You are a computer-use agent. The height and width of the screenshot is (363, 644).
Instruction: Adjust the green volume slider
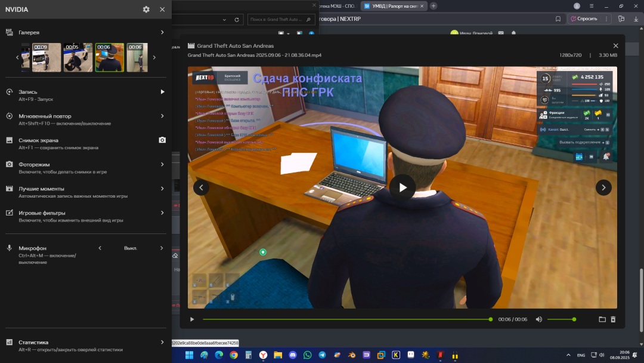(x=561, y=319)
